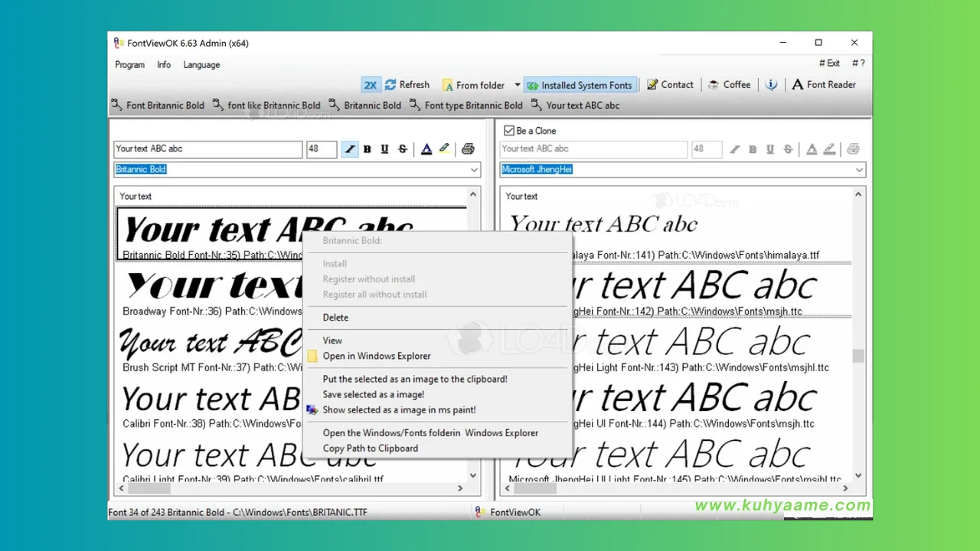Click the right pane preview text field

594,149
